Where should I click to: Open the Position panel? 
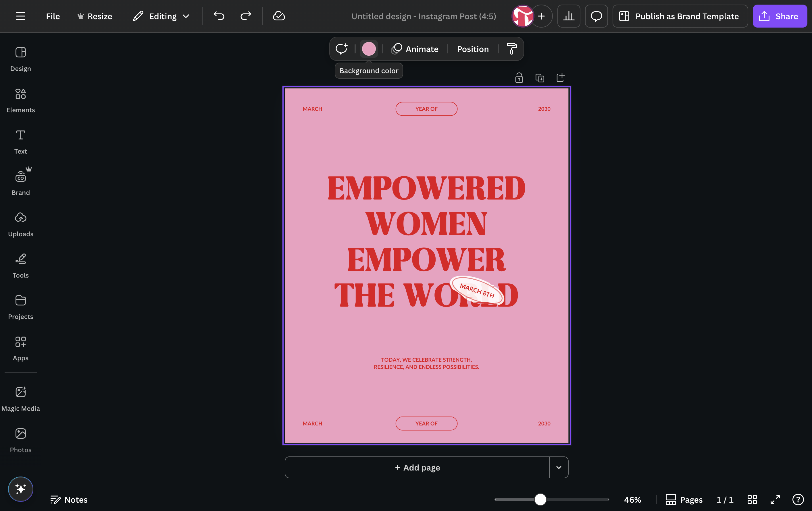(x=473, y=49)
